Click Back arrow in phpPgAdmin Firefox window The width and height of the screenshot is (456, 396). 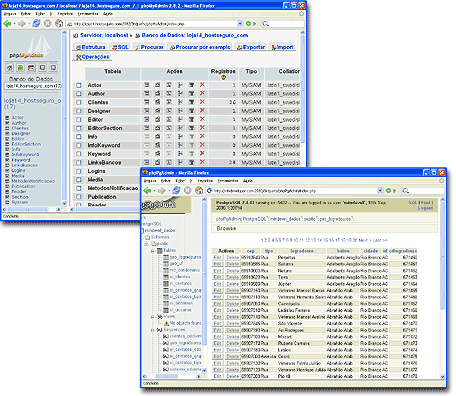[147, 191]
